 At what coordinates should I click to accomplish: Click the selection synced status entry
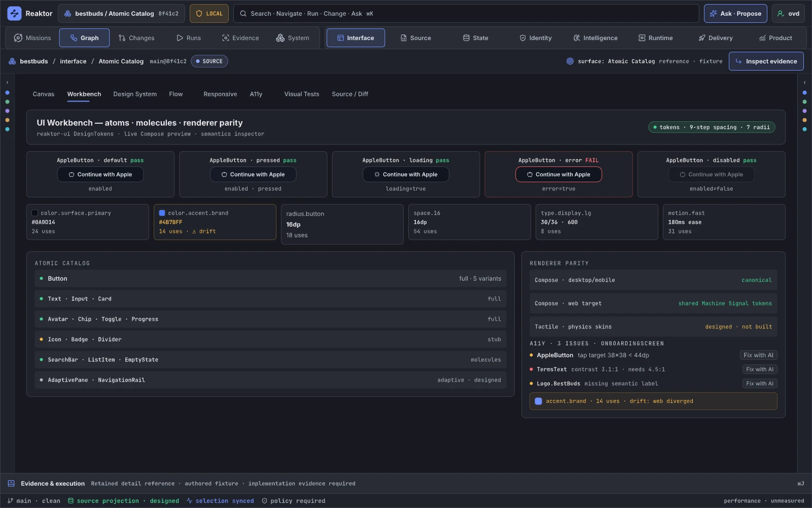220,501
